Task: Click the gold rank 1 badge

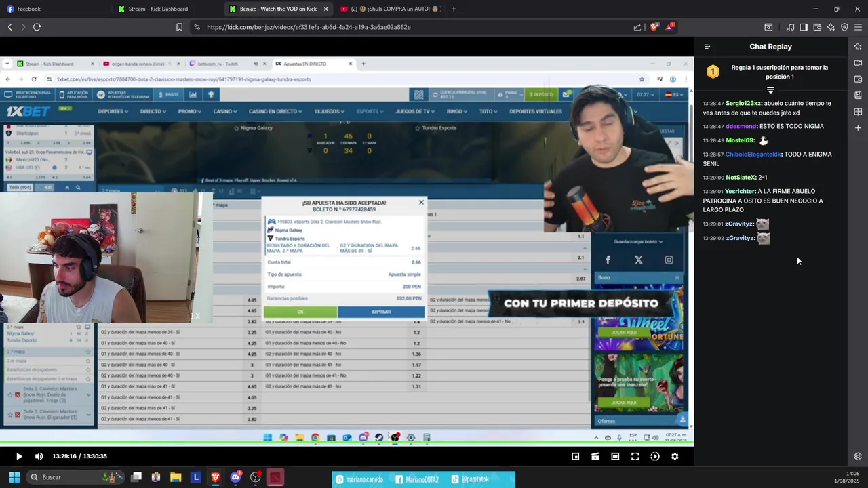Action: [x=713, y=71]
